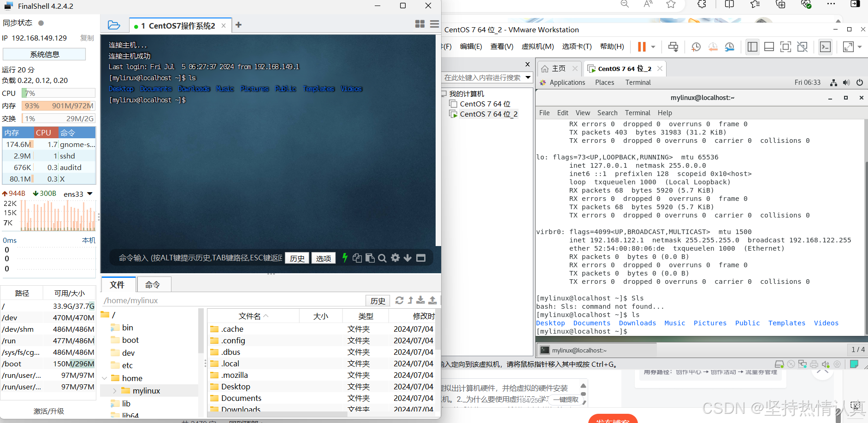This screenshot has width=868, height=423.
Task: Click 复制 to copy IP address
Action: coord(87,38)
